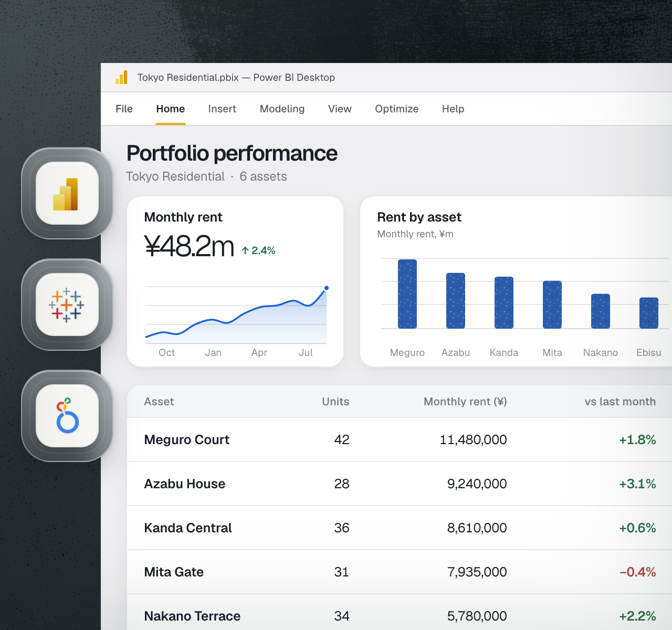Screen dimensions: 672x630
Task: Select the 8,610,000 rent cell
Action: 477,528
